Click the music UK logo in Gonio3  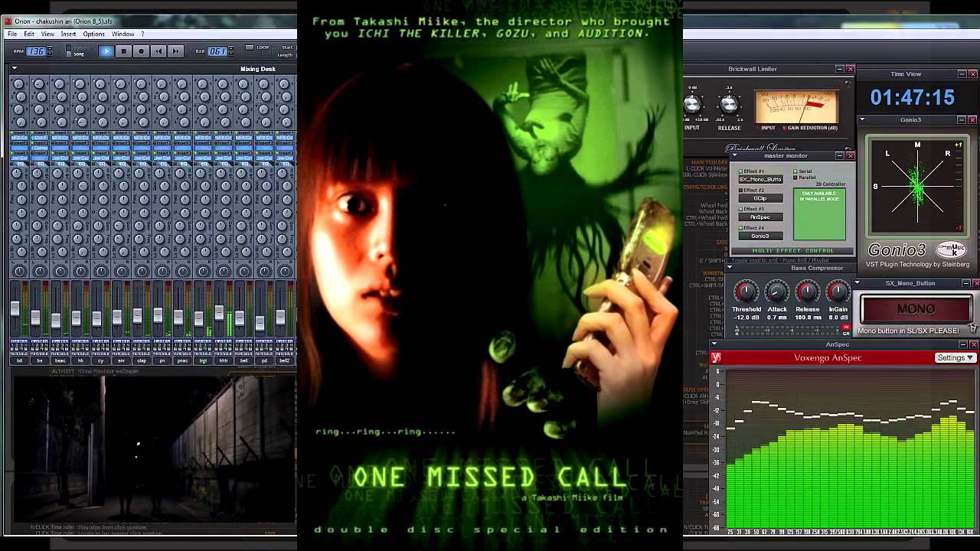click(x=952, y=249)
